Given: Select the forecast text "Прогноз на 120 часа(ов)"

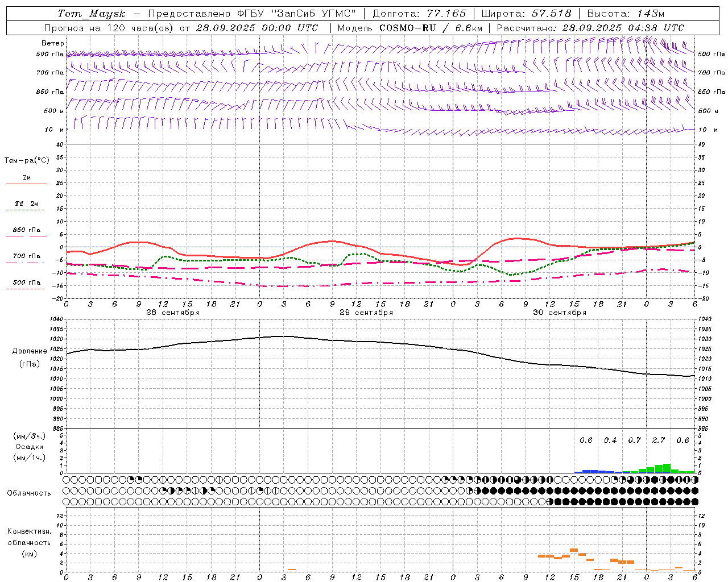Looking at the screenshot, I should (x=109, y=28).
